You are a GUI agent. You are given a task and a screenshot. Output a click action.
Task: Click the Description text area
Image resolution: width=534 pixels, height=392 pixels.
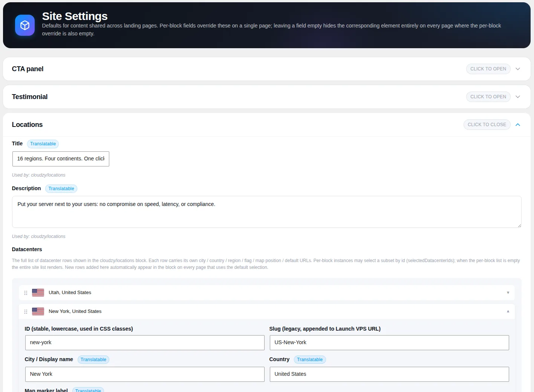pyautogui.click(x=267, y=212)
